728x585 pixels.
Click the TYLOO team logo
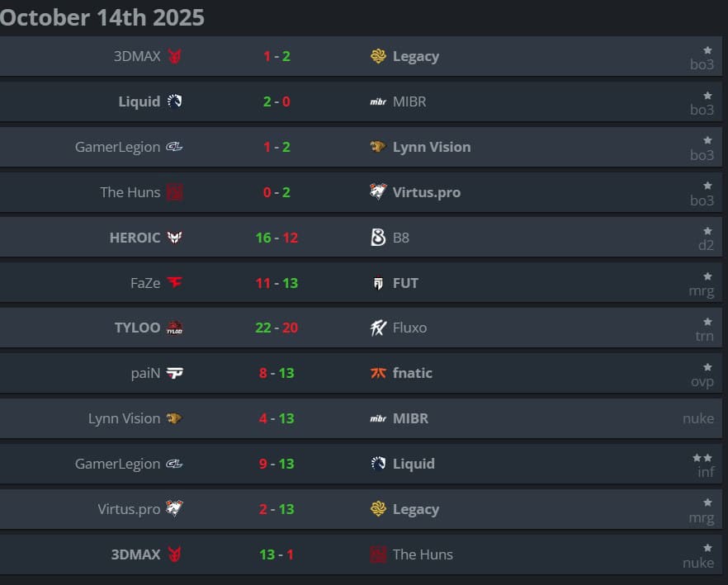[x=174, y=328]
